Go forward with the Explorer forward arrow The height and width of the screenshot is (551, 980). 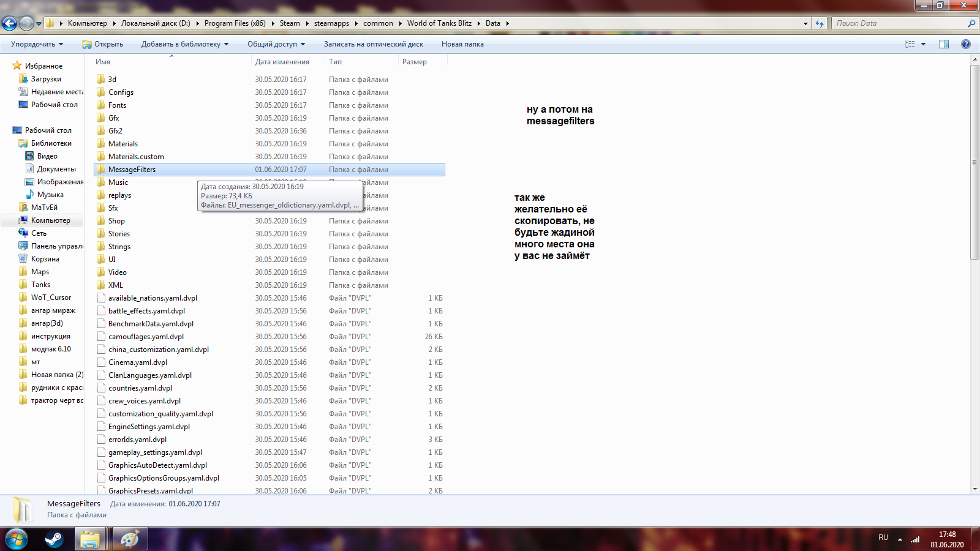click(x=26, y=23)
